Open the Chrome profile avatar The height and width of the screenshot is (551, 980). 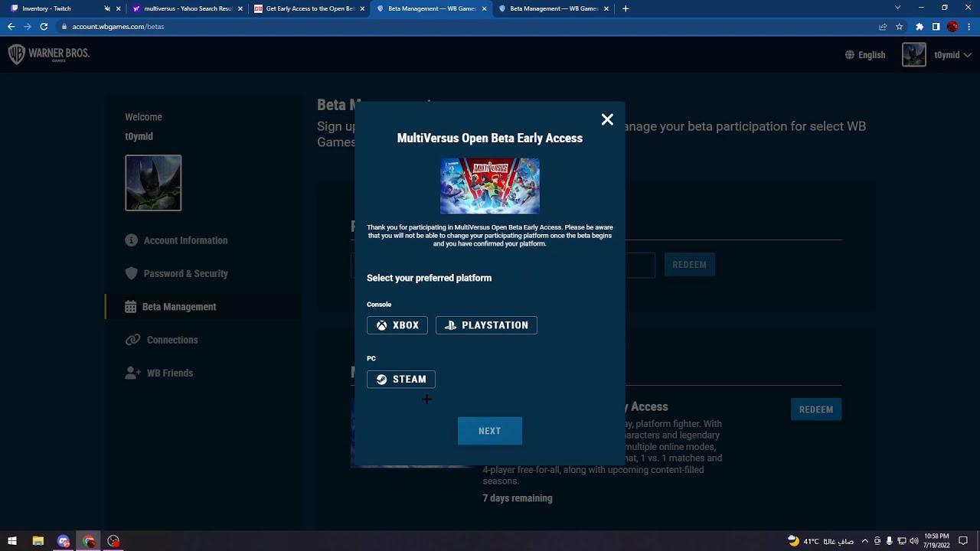pos(952,26)
